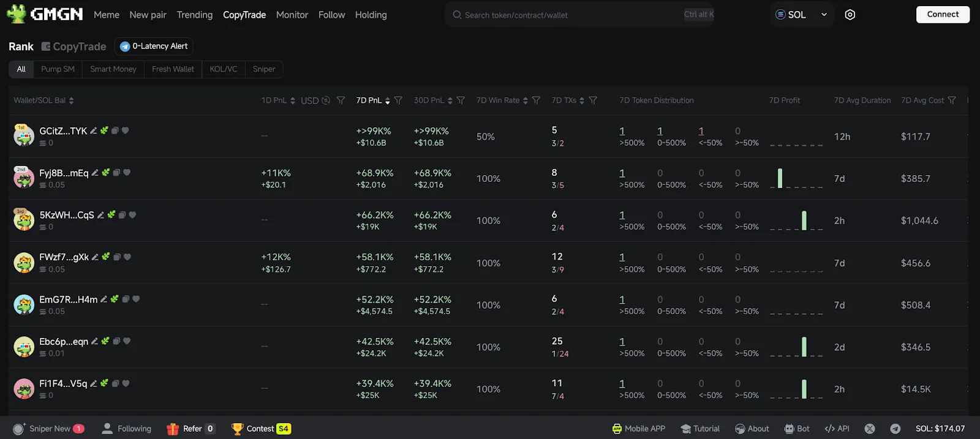Click the edit pencil icon beside GCitZ...TYK
This screenshot has height=439, width=980.
(94, 131)
